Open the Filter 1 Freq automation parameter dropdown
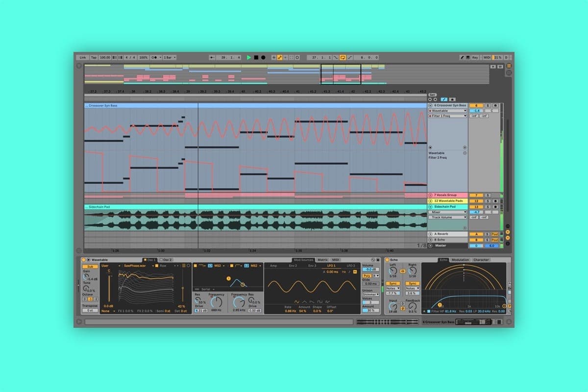The image size is (588, 392). point(448,116)
